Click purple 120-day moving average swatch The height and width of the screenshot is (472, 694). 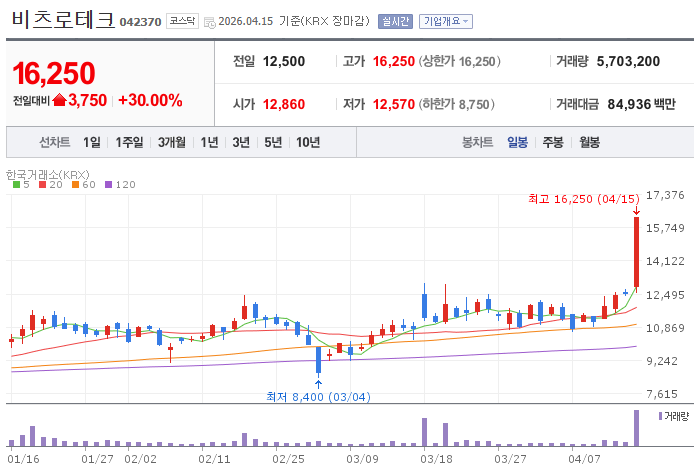coord(108,185)
